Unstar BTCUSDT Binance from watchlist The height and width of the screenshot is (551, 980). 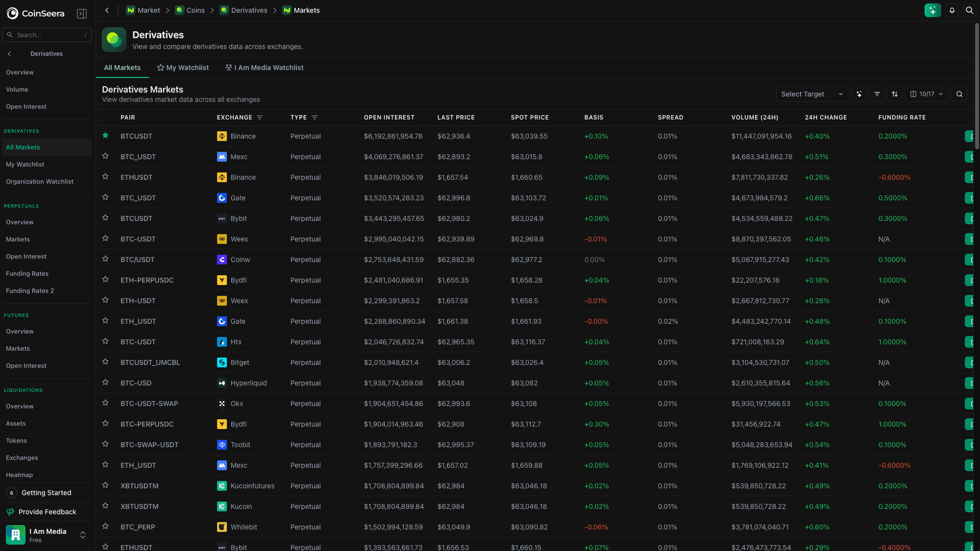pyautogui.click(x=105, y=136)
